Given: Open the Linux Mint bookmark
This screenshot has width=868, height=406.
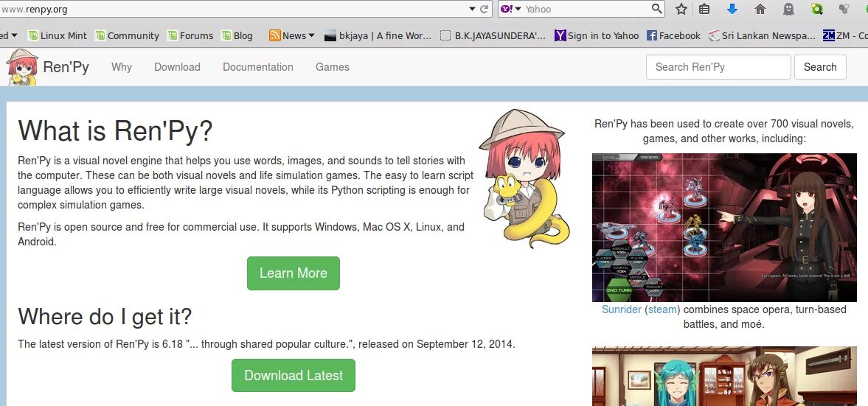Looking at the screenshot, I should [58, 35].
